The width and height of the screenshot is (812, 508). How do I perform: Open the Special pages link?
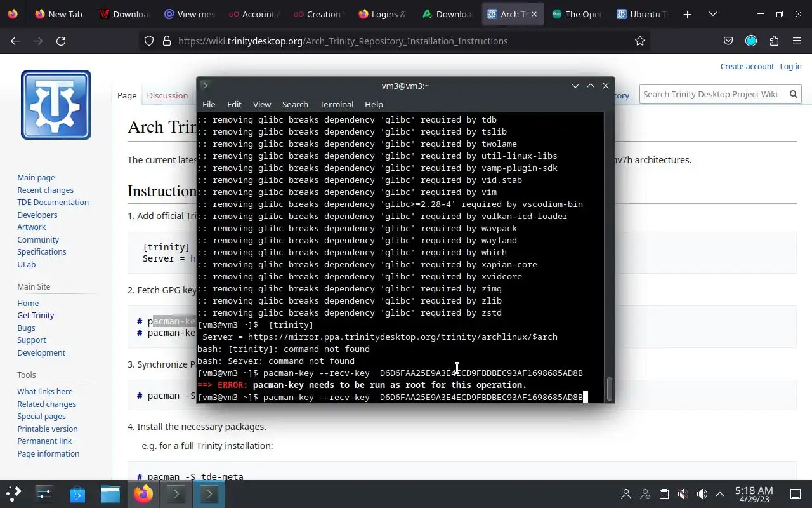pyautogui.click(x=41, y=416)
